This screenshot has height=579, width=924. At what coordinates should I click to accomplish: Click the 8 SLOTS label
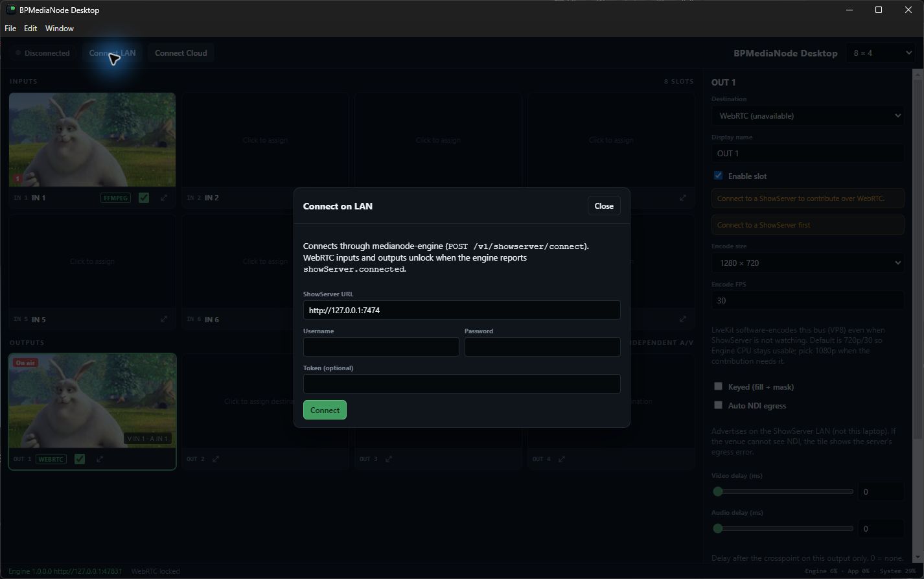click(x=678, y=82)
